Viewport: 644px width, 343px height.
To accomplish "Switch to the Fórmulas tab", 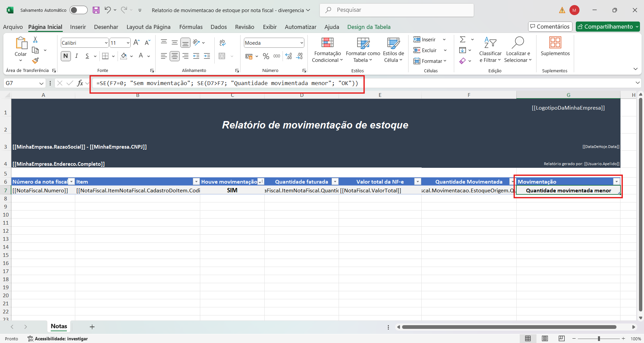I will [x=191, y=27].
